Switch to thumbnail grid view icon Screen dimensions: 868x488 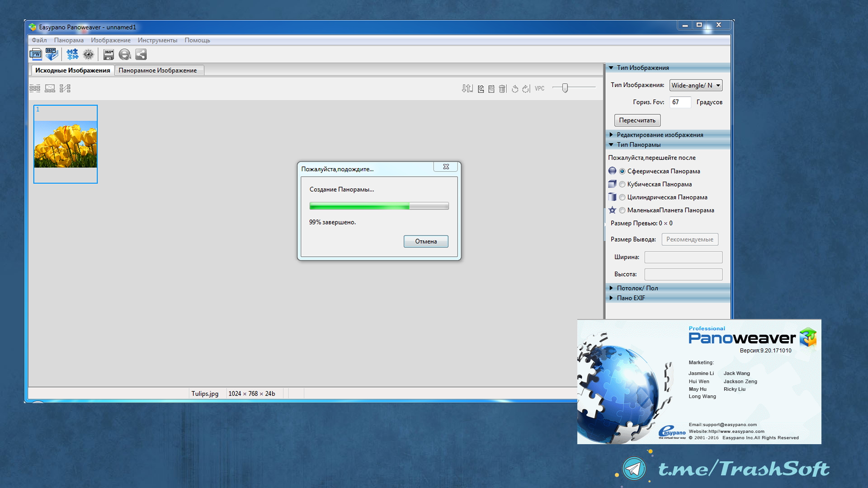click(35, 89)
